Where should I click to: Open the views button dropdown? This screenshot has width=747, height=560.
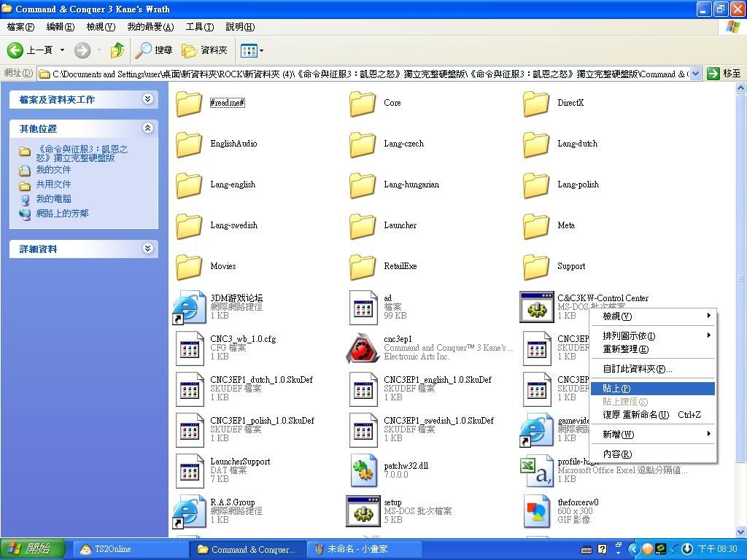pyautogui.click(x=252, y=50)
